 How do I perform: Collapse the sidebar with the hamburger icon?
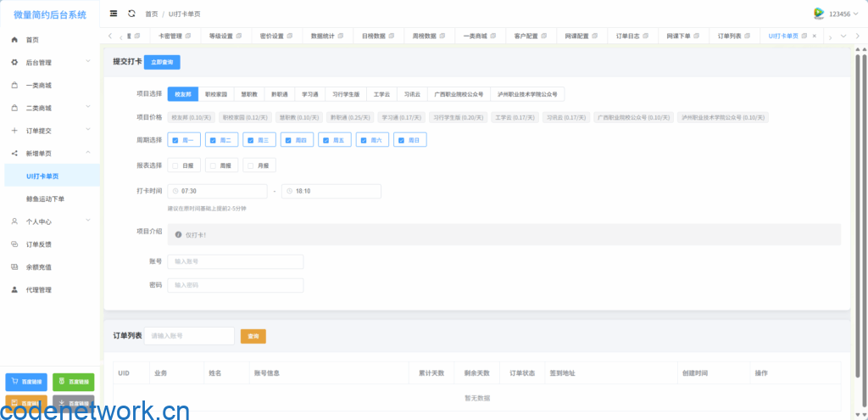(x=114, y=14)
